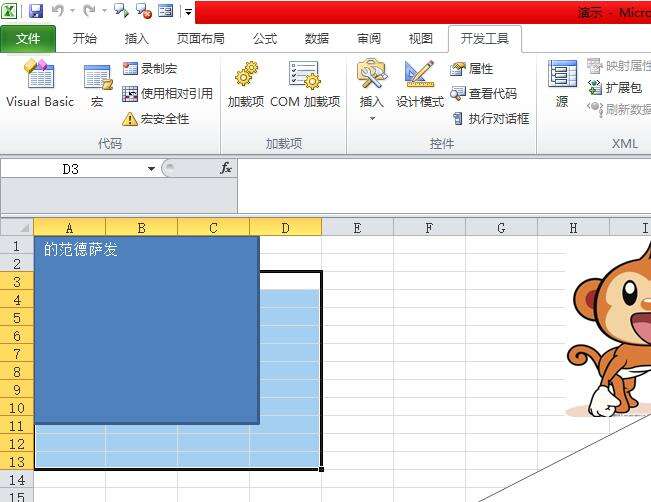
Task: Open the 文件 file tab
Action: pos(28,39)
